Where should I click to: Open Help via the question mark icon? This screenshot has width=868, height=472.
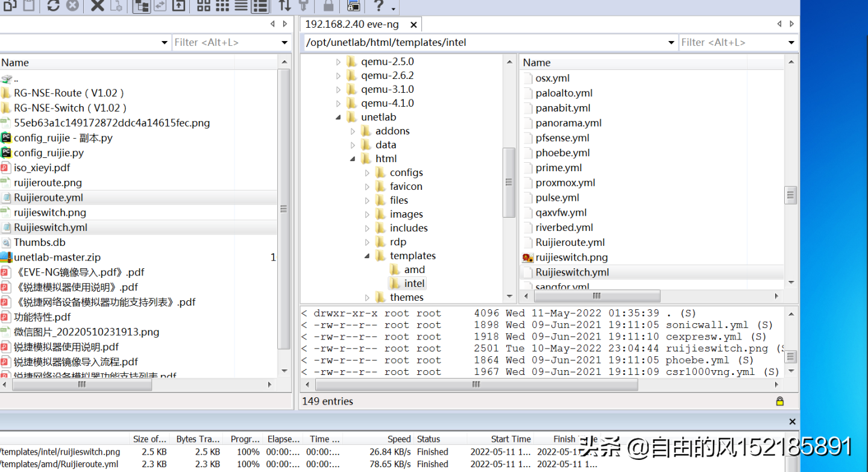tap(379, 5)
